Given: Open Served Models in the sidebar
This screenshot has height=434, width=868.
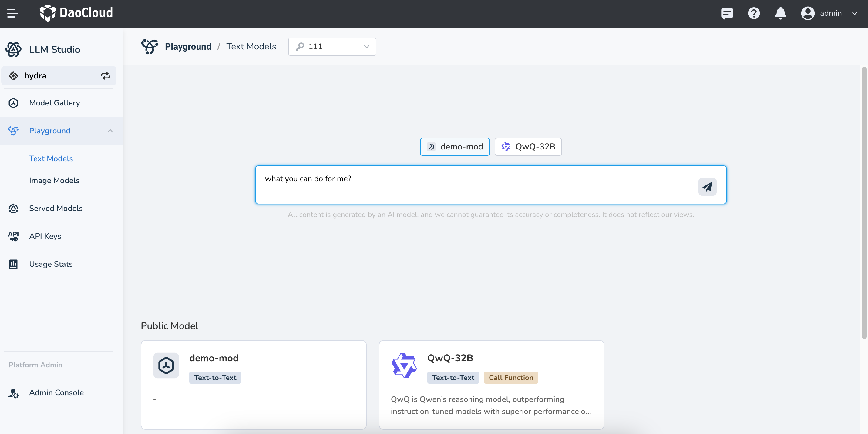Looking at the screenshot, I should pyautogui.click(x=56, y=208).
